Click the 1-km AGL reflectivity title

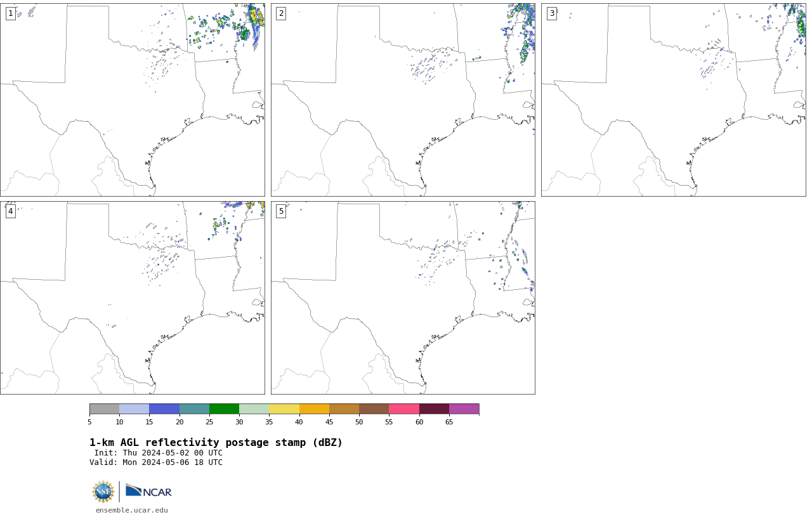[216, 443]
